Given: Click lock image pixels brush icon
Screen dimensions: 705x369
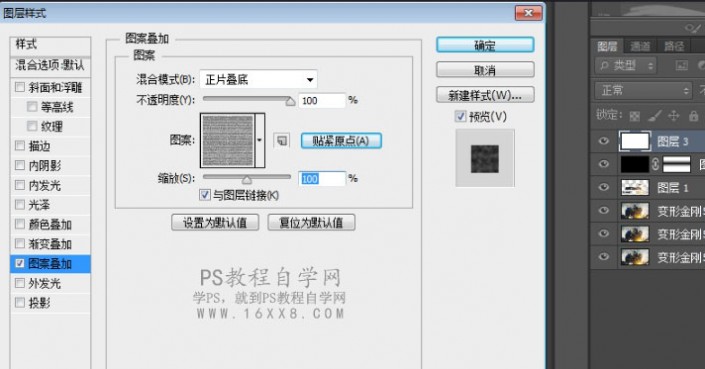Looking at the screenshot, I should (x=654, y=116).
